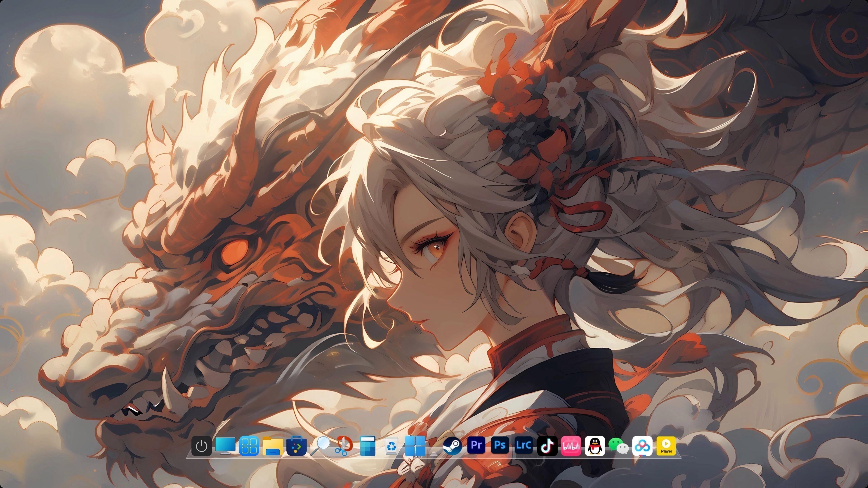Viewport: 868px width, 488px height.
Task: Open This PC monitor icon in the dock
Action: tap(225, 446)
